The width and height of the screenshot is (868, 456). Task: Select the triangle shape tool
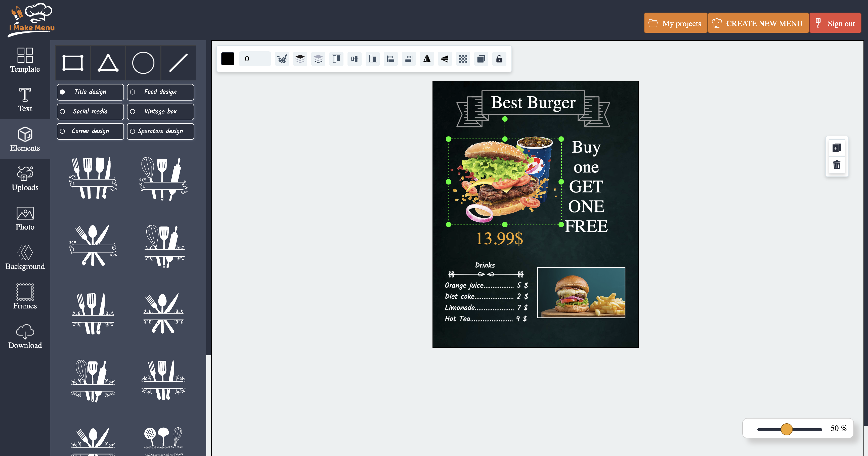pyautogui.click(x=108, y=63)
